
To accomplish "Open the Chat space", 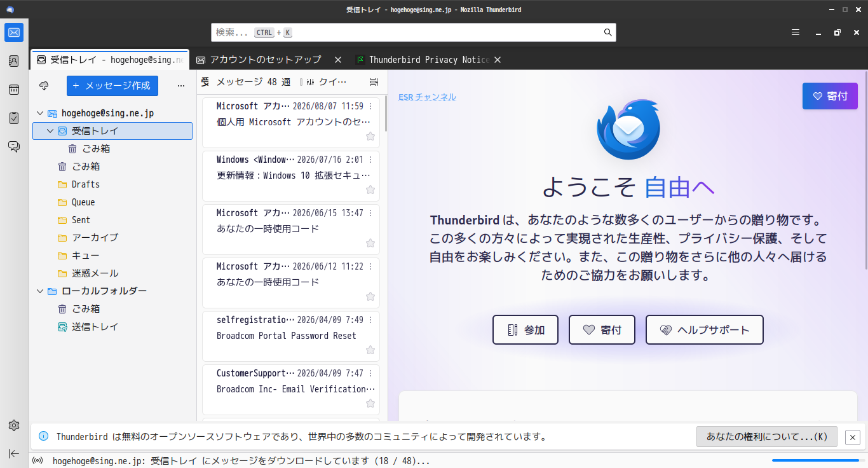I will pos(14,146).
